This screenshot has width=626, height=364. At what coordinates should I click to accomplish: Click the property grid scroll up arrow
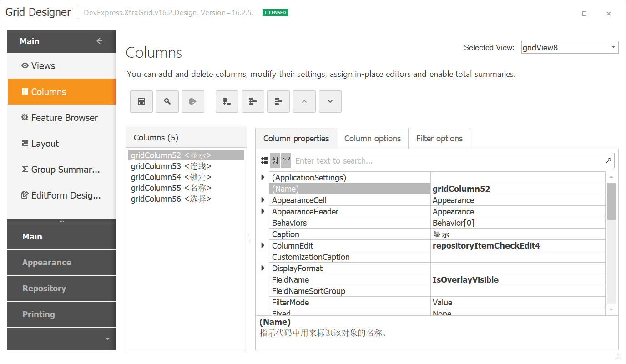611,177
